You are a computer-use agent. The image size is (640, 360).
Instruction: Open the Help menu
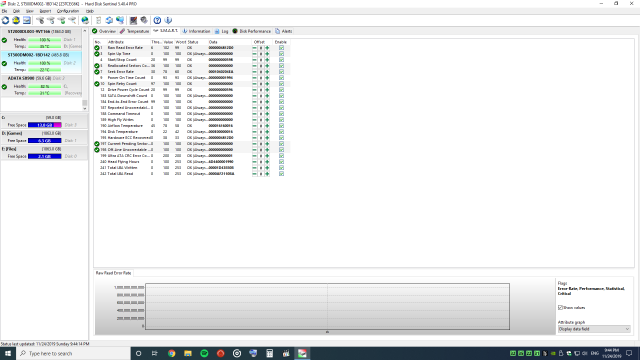coord(90,11)
